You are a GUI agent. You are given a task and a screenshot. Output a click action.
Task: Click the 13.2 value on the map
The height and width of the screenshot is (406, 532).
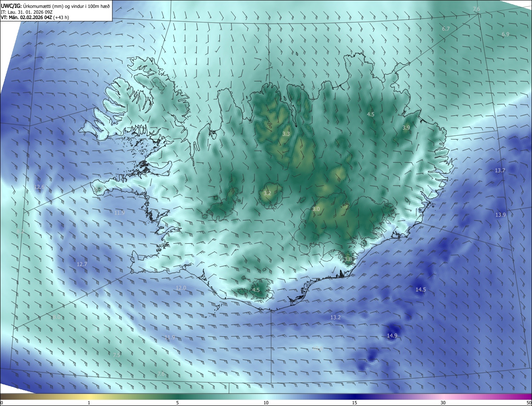pos(335,318)
